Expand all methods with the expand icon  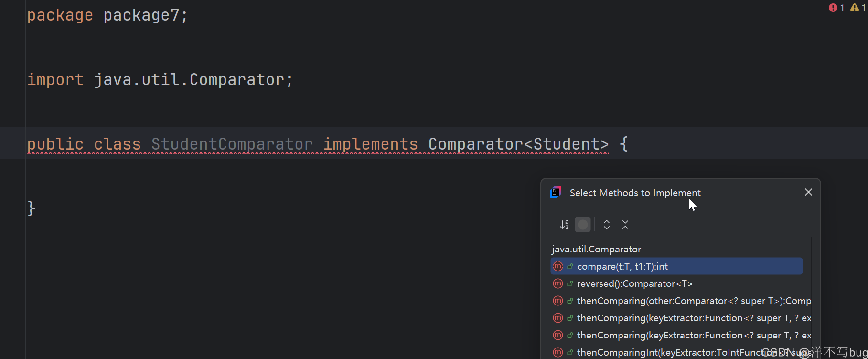607,225
